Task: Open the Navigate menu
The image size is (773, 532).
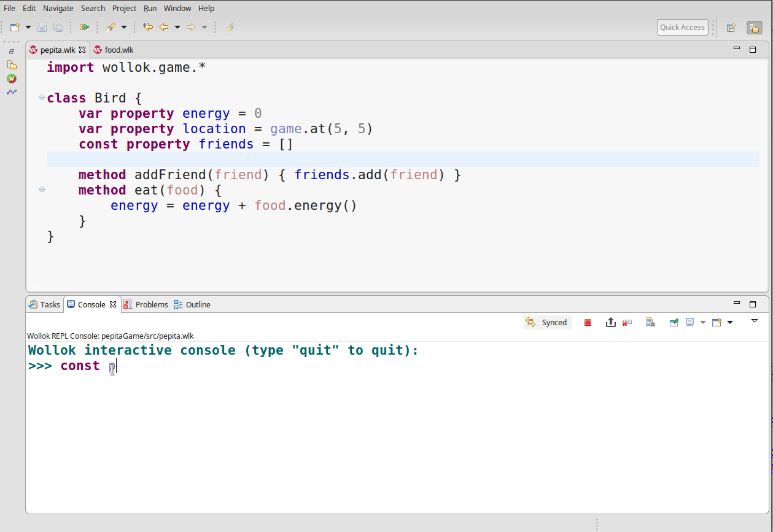Action: pyautogui.click(x=58, y=8)
